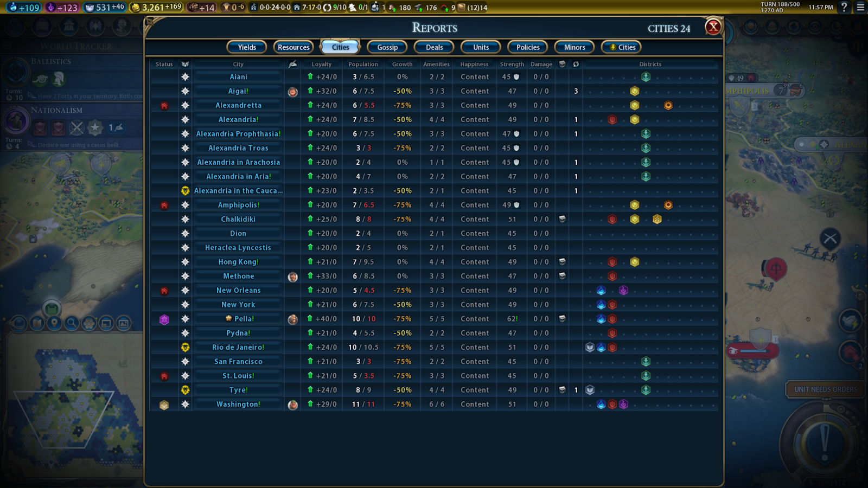Click the purple district icon in New Orleans row
This screenshot has height=488, width=868.
coord(623,291)
